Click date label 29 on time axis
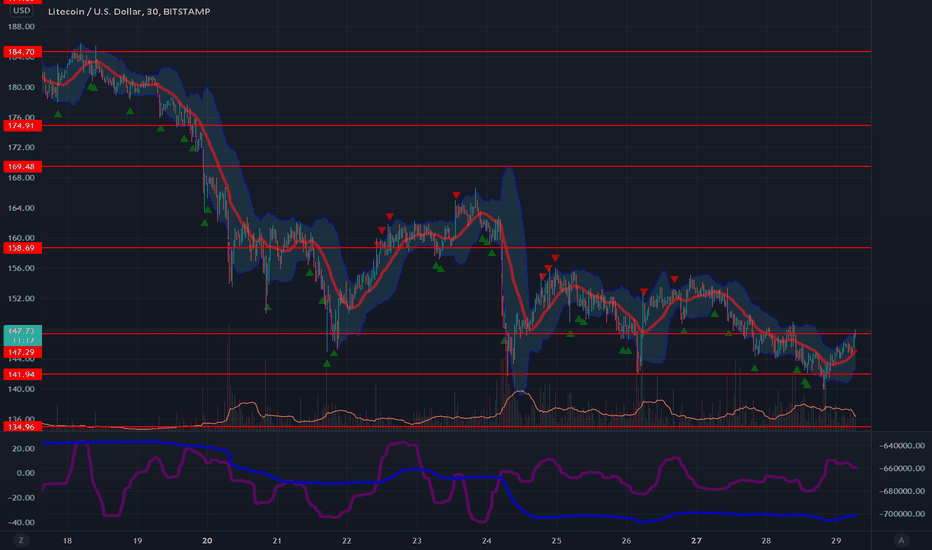Viewport: 932px width, 550px height. click(836, 540)
